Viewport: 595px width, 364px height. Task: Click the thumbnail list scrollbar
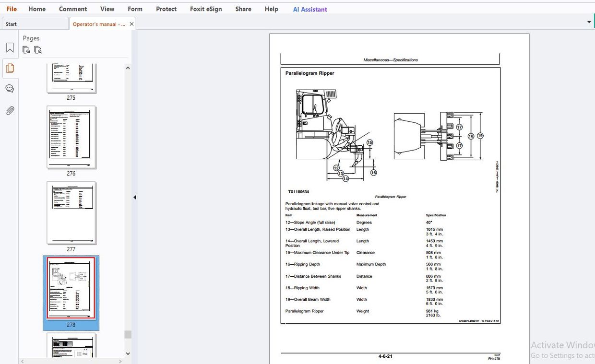point(128,333)
